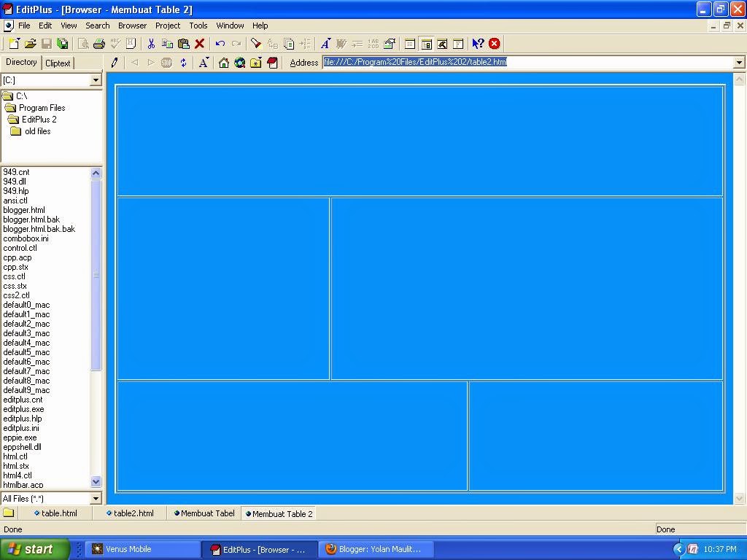Open a file using the Open toolbar icon
Viewport: 747px width, 560px height.
pyautogui.click(x=30, y=44)
